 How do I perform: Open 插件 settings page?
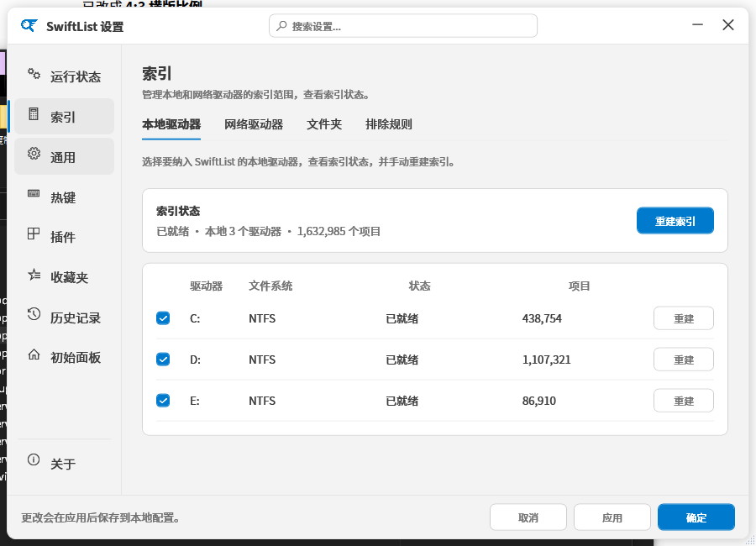[x=64, y=237]
